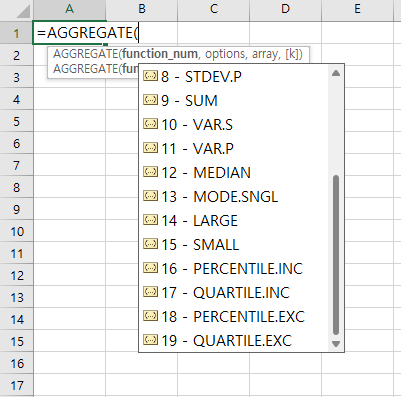Screen dimensions: 401x397
Task: Click the 15 - SMALL text
Action: coord(200,245)
